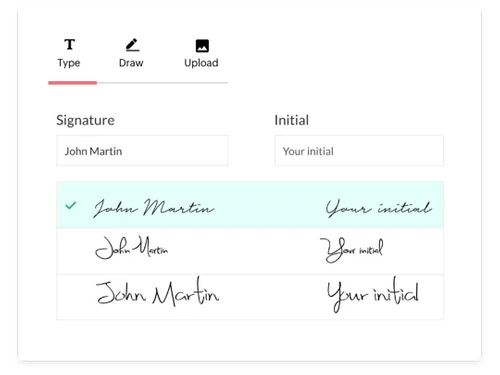Open the Upload tab label
The height and width of the screenshot is (375, 500).
pyautogui.click(x=201, y=63)
